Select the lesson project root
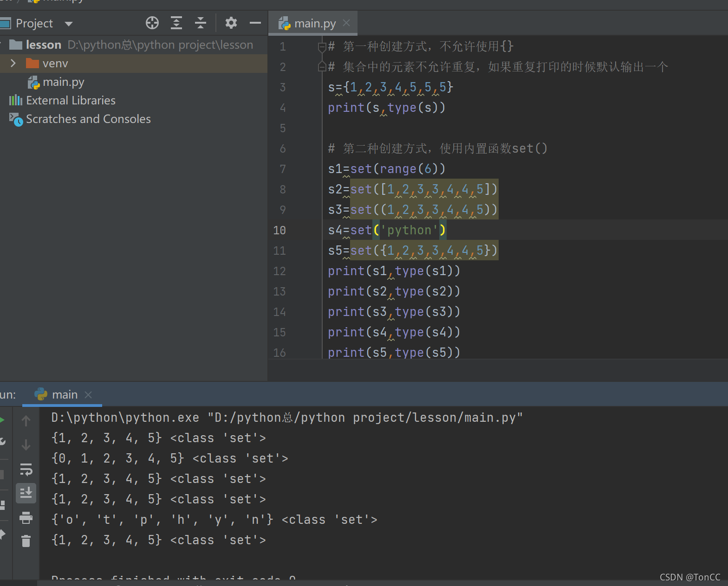 point(134,45)
